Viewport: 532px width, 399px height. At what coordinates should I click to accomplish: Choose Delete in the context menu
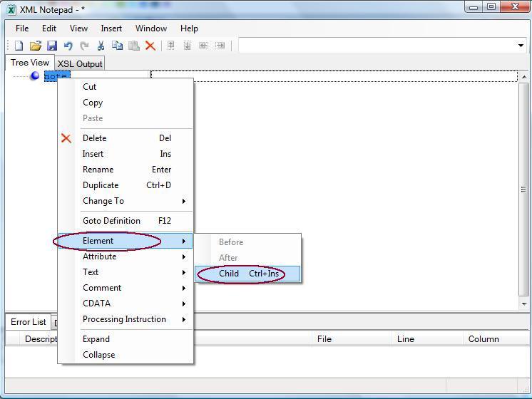coord(126,138)
